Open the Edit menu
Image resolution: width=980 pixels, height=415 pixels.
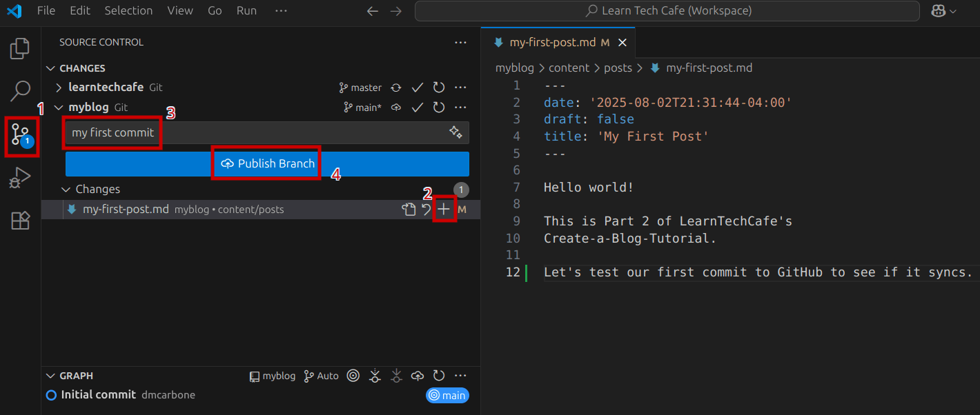coord(80,11)
